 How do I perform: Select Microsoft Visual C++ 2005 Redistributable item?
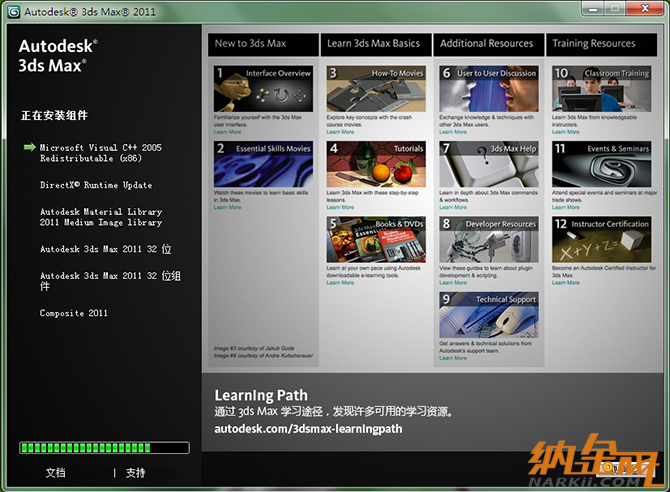pos(101,153)
